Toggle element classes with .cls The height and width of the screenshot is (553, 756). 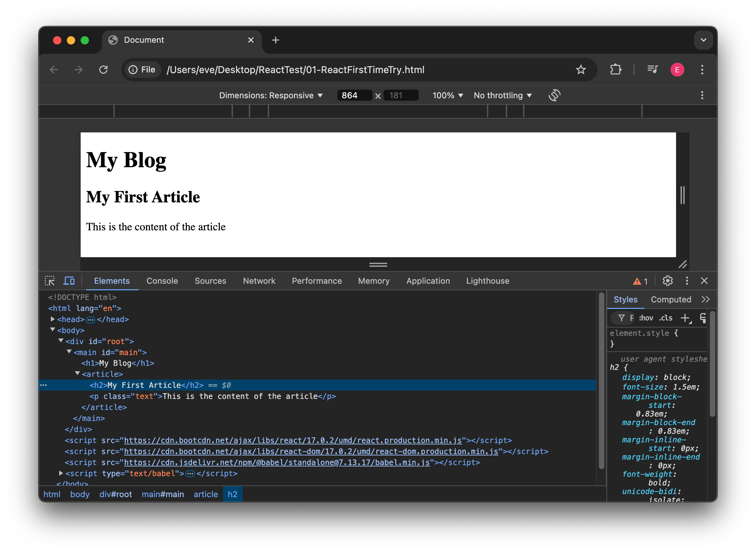[665, 318]
